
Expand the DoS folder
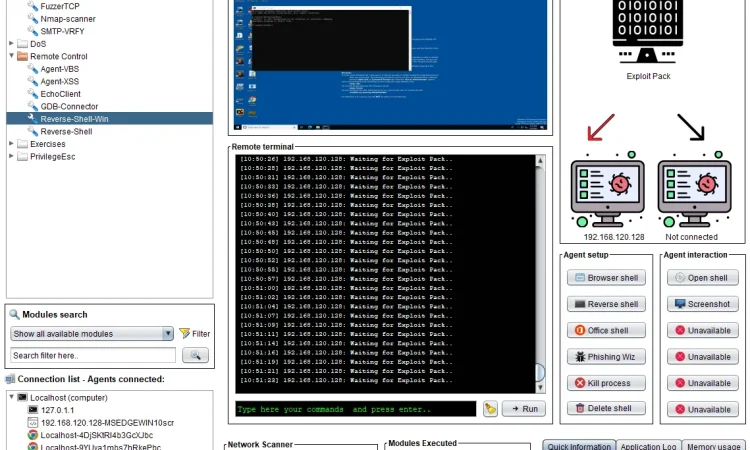pos(10,44)
